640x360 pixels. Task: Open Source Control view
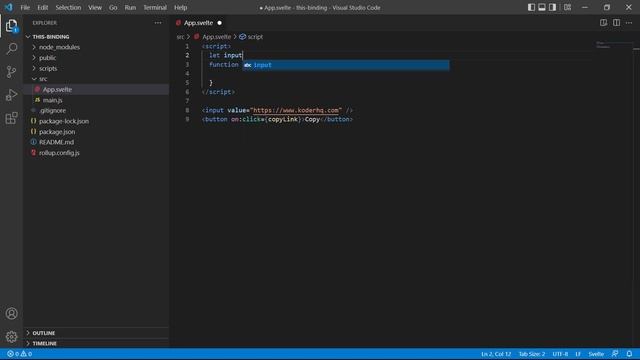11,72
